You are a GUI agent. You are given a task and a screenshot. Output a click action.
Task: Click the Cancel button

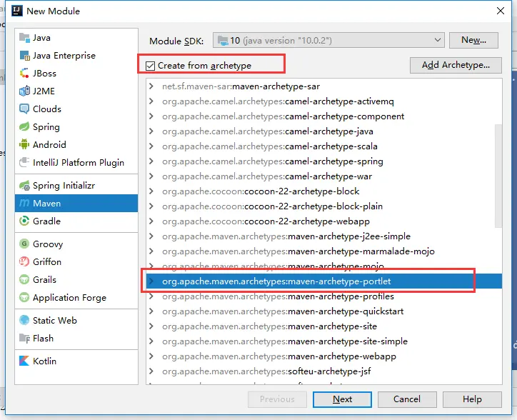point(407,399)
